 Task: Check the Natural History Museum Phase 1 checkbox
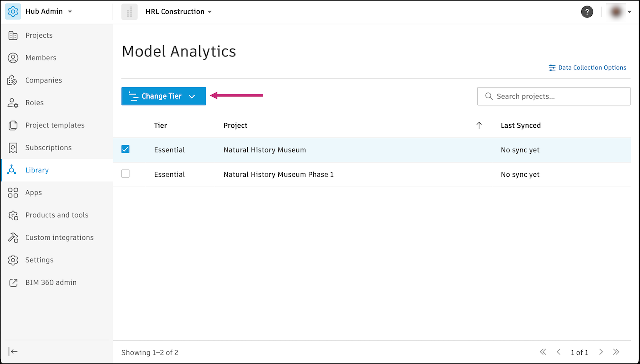[125, 174]
